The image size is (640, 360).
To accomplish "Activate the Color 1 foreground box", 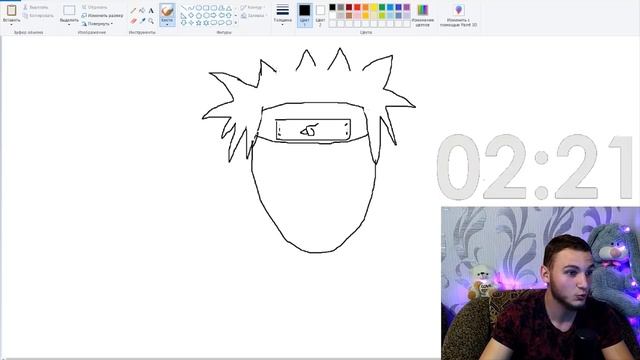I will click(x=305, y=15).
